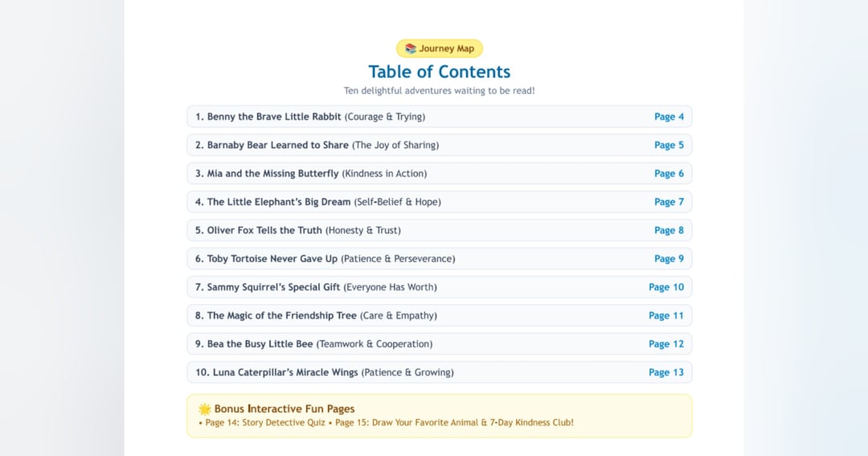Screen dimensions: 868x456
Task: Click '(Honesty & Trust)' theme text
Action: click(363, 231)
